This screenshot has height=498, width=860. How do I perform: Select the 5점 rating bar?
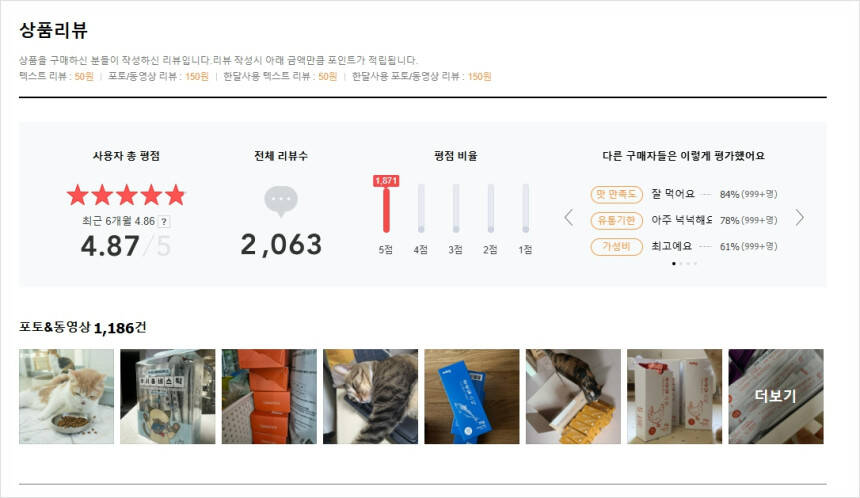(x=386, y=208)
